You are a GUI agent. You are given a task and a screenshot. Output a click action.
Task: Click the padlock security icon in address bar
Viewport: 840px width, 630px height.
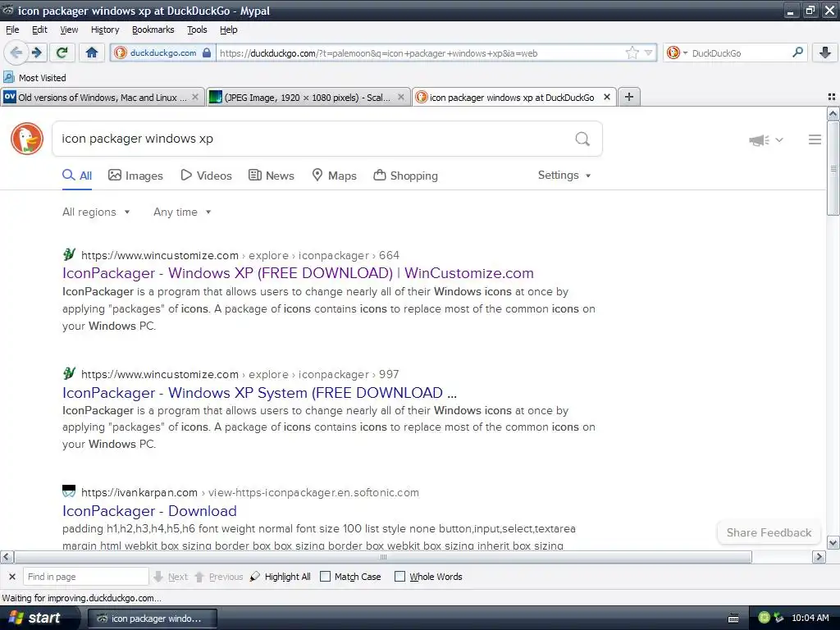tap(206, 53)
